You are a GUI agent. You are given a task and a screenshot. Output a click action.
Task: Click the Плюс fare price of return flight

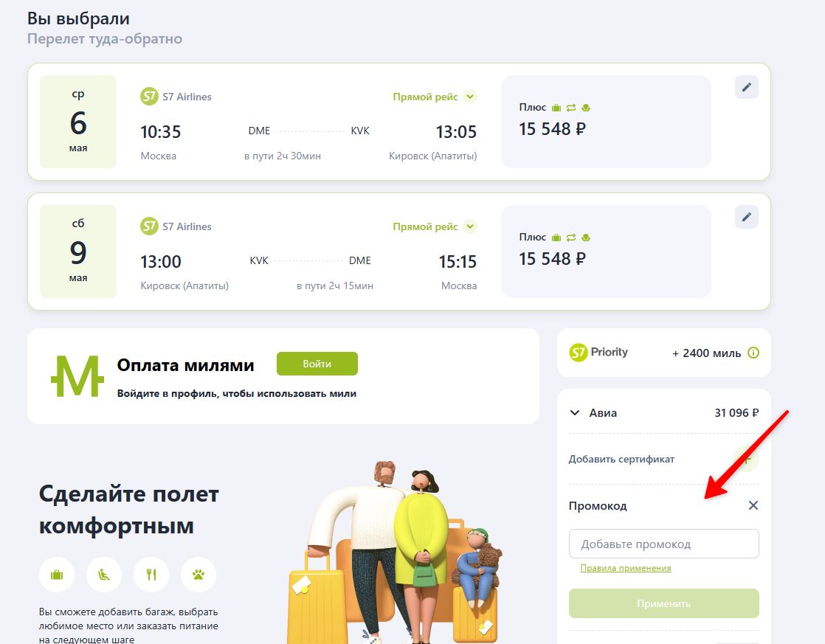coord(552,259)
